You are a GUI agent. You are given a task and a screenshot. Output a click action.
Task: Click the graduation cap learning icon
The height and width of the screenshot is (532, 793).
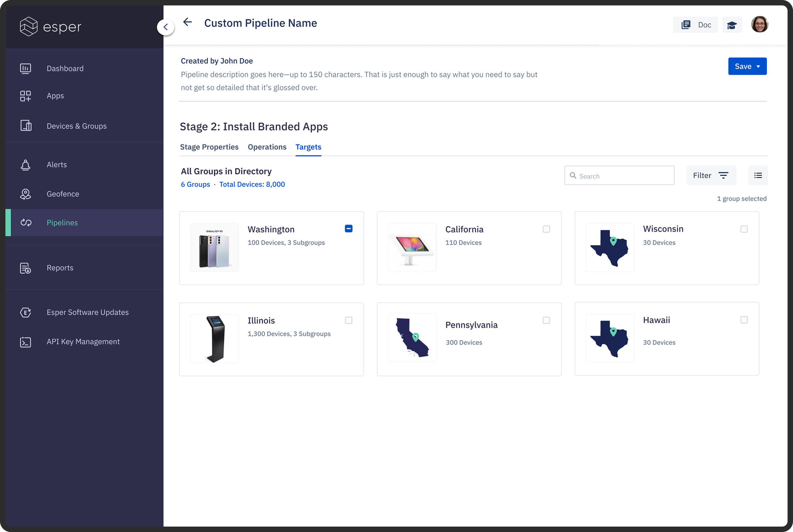tap(731, 25)
